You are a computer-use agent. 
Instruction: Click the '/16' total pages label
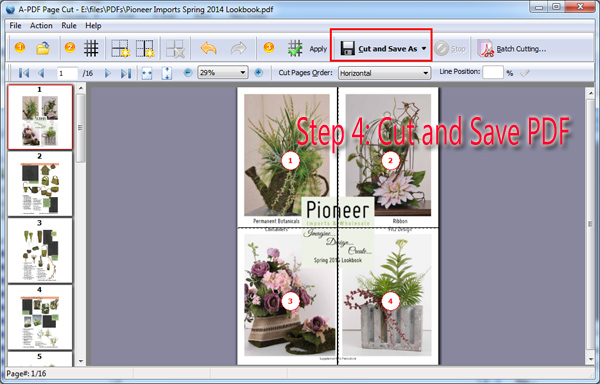(88, 73)
